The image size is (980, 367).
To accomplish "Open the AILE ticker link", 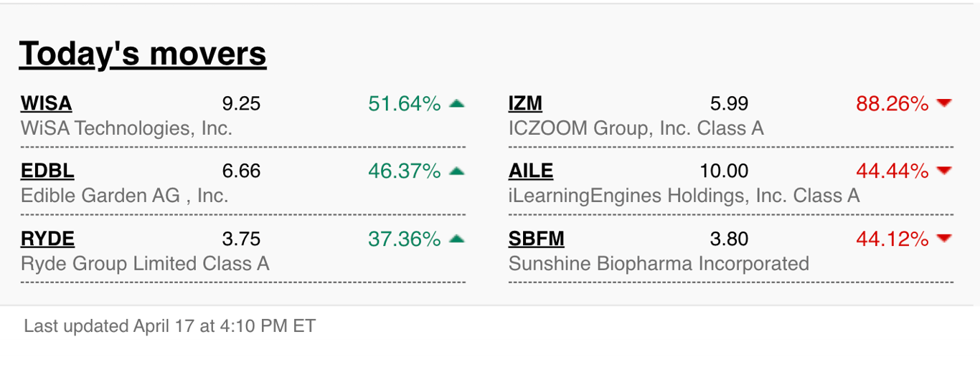I will click(531, 171).
